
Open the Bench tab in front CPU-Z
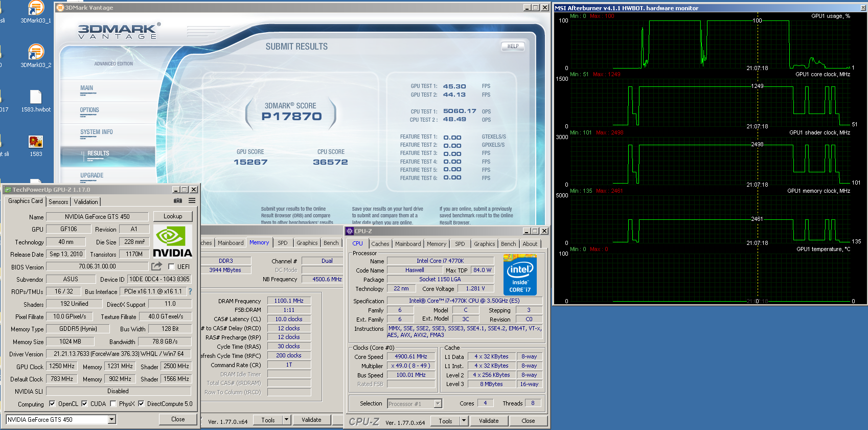pos(508,244)
